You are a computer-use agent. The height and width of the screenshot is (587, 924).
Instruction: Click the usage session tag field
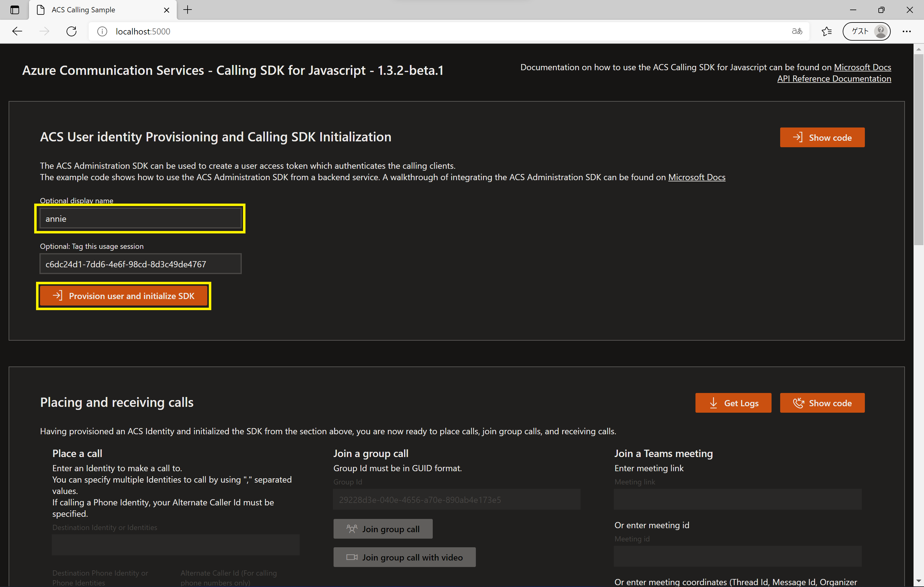[140, 264]
